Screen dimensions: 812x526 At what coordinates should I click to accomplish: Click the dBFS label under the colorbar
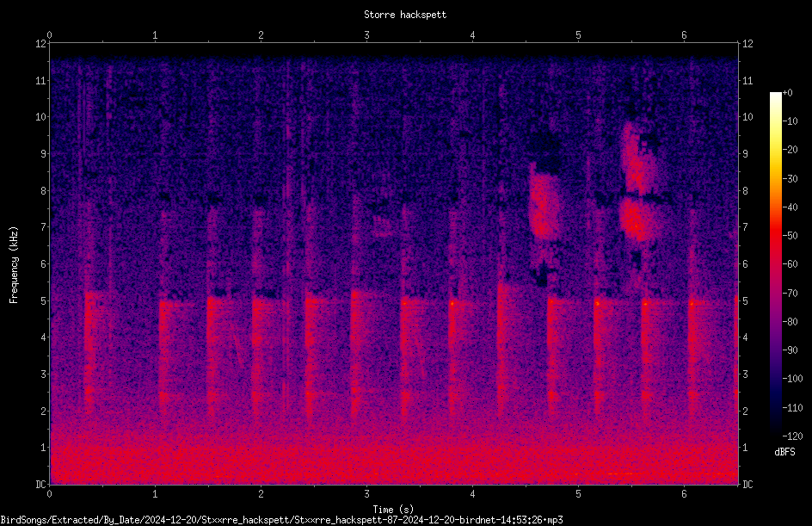pos(784,452)
